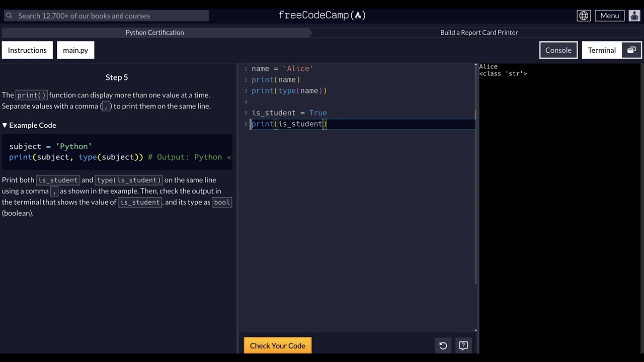Click the inline code type(is_student) in instructions

(129, 180)
